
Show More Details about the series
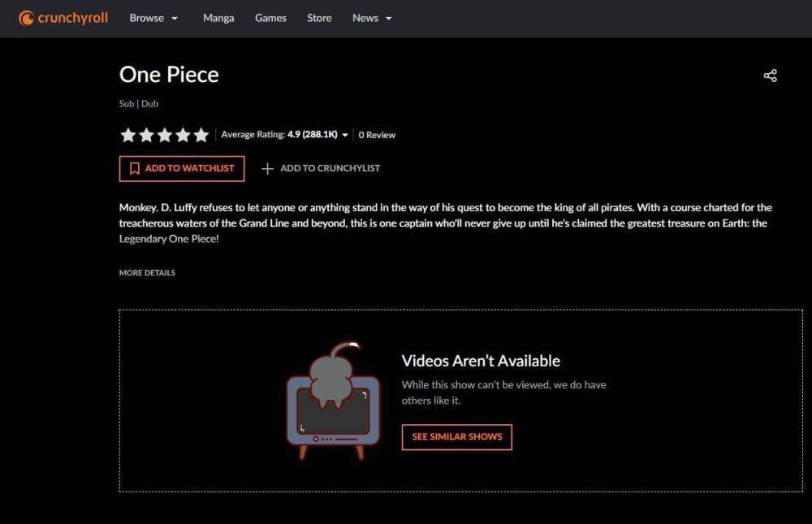(147, 273)
